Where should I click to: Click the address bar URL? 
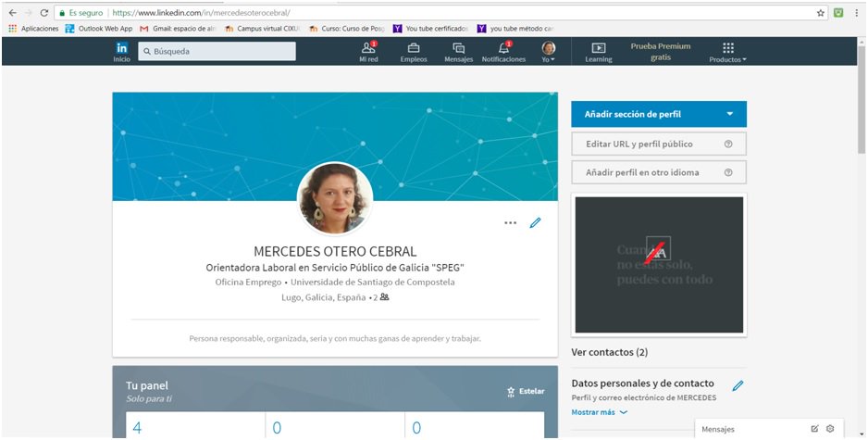click(201, 12)
